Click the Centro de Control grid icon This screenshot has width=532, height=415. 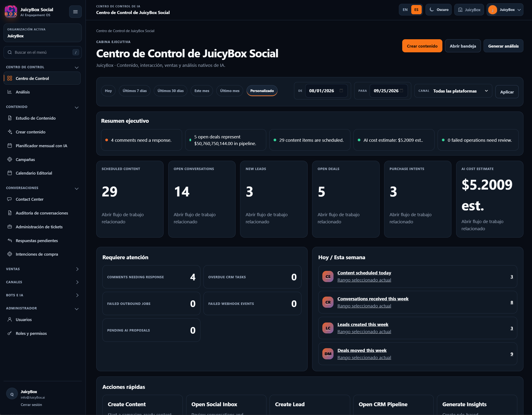10,78
